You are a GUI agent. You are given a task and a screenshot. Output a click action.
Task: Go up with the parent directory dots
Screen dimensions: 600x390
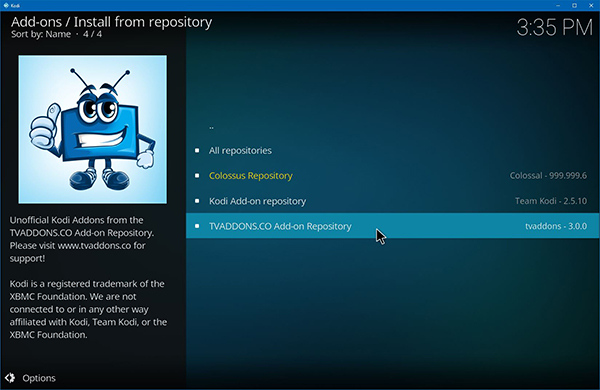tap(211, 127)
